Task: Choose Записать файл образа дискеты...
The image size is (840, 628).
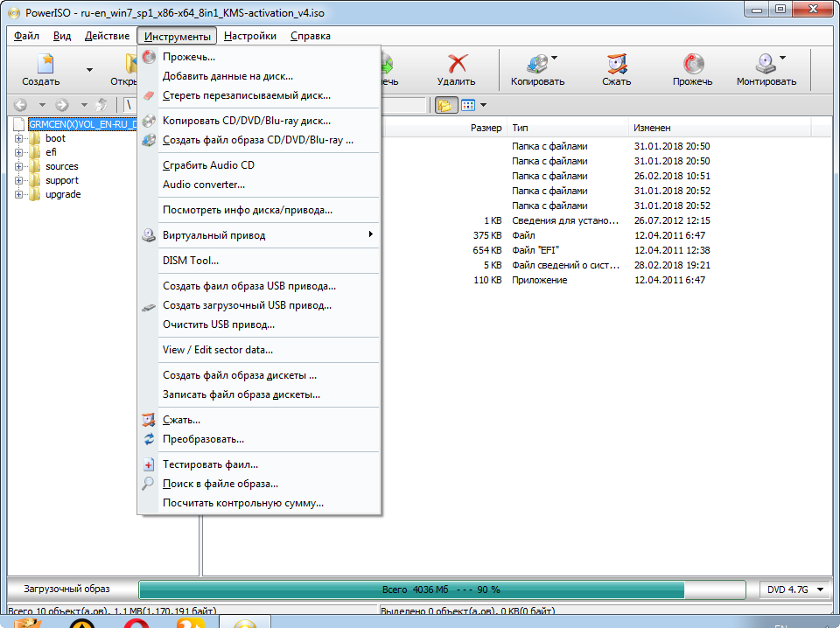Action: [259, 394]
